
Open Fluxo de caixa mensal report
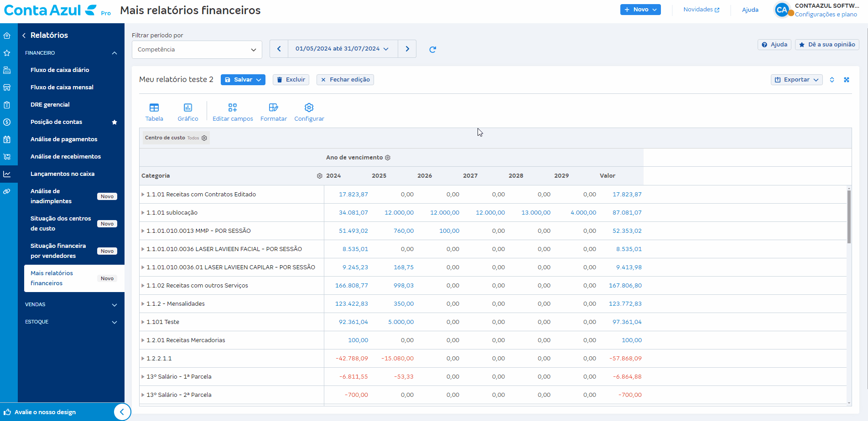62,87
